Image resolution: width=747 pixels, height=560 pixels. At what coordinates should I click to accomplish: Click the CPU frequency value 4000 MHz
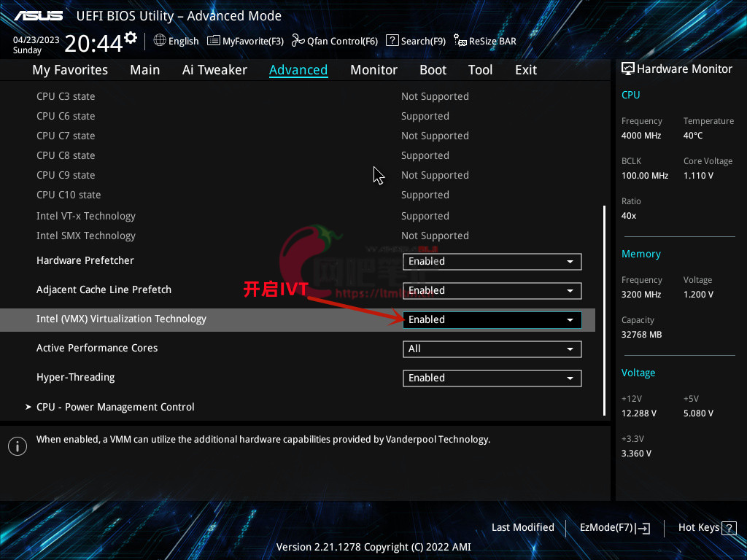[641, 136]
